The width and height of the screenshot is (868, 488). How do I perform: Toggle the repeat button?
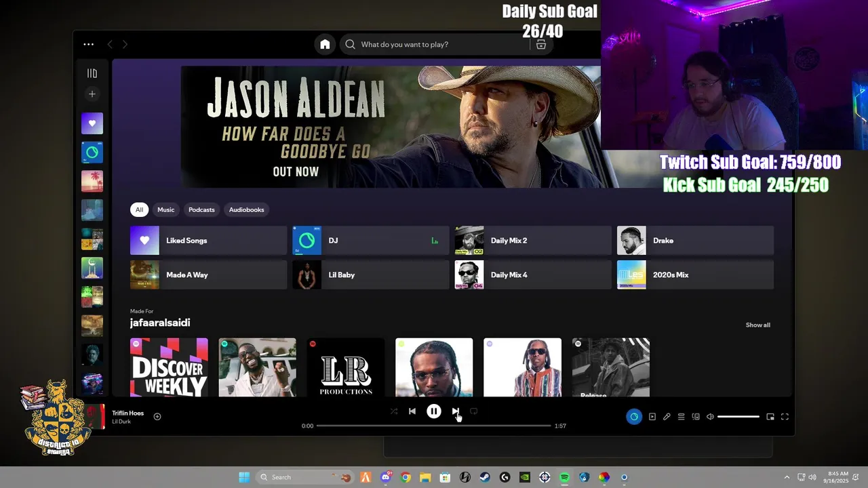click(473, 411)
